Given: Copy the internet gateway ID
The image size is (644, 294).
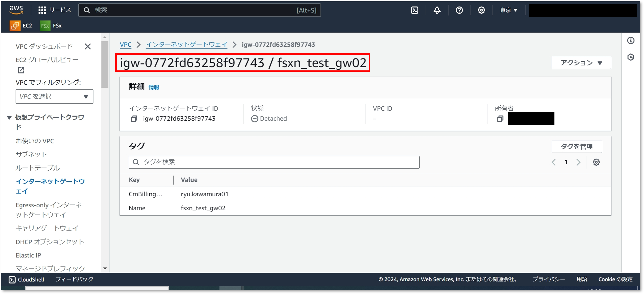Looking at the screenshot, I should pos(134,119).
